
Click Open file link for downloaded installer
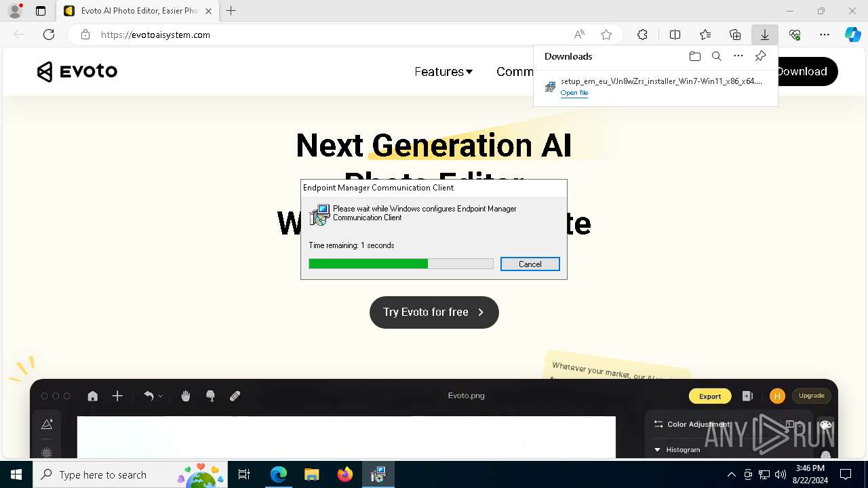(574, 93)
